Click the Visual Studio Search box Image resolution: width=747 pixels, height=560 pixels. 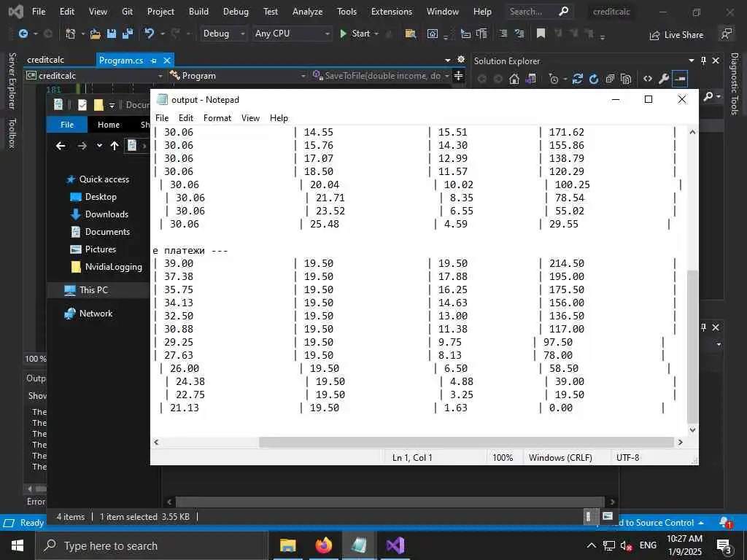pyautogui.click(x=539, y=12)
